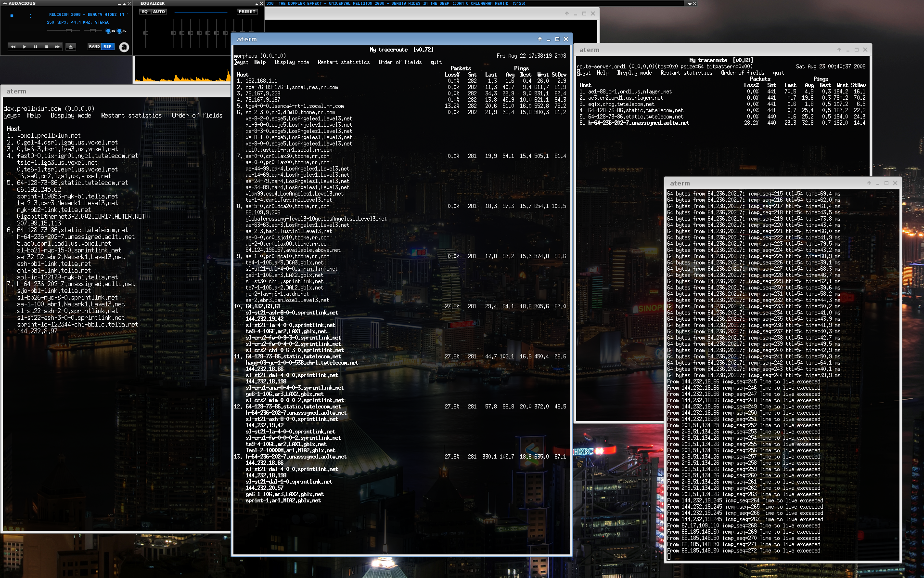Shade the Equalizer window with its arrow
This screenshot has height=578, width=924.
click(x=256, y=3)
